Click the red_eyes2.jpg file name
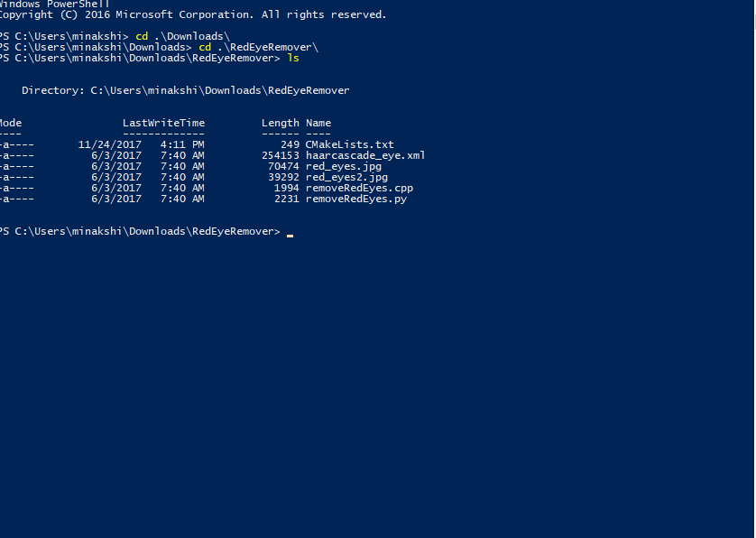 click(346, 177)
